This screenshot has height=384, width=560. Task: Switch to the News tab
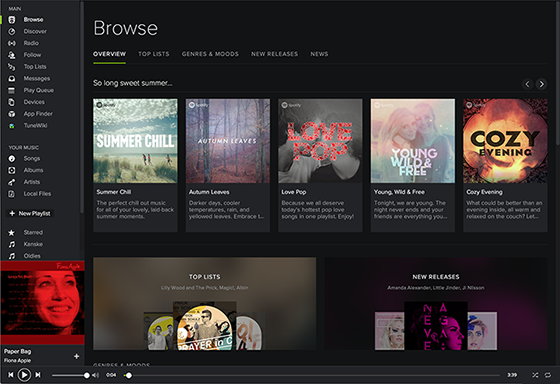pyautogui.click(x=319, y=54)
